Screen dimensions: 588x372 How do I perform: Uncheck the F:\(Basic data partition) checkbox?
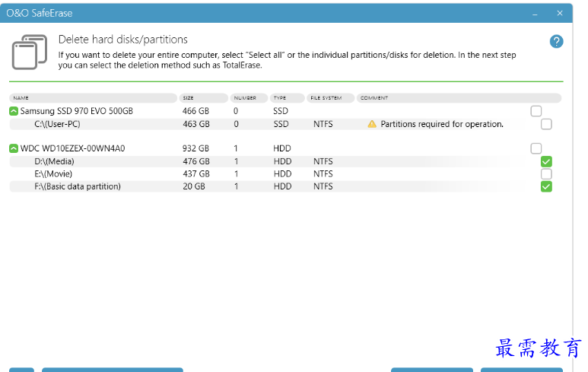tap(546, 186)
